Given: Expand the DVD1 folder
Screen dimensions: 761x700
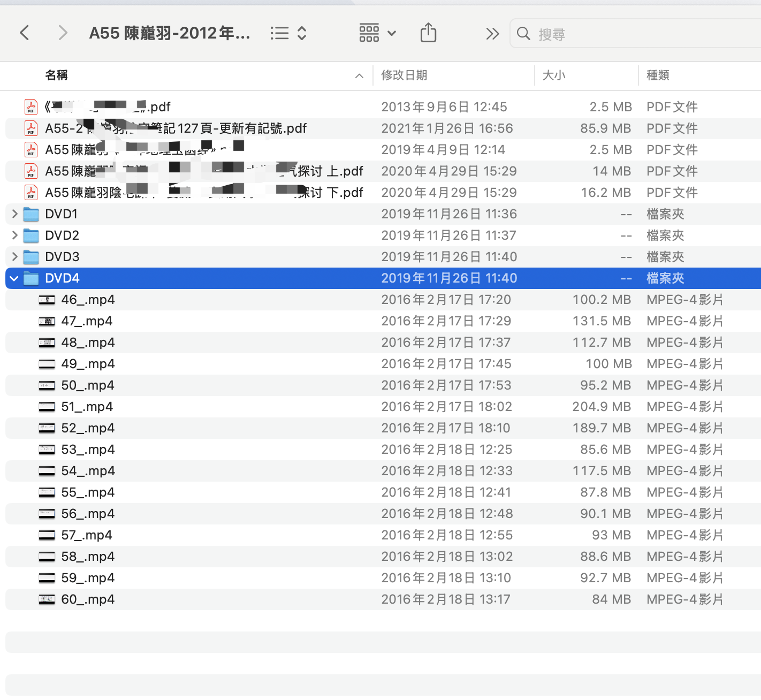Looking at the screenshot, I should coord(14,214).
